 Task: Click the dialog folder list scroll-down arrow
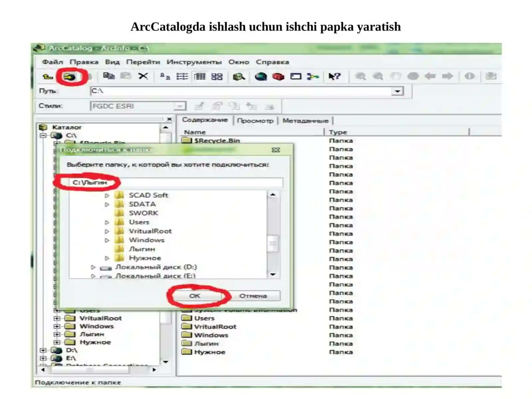273,274
